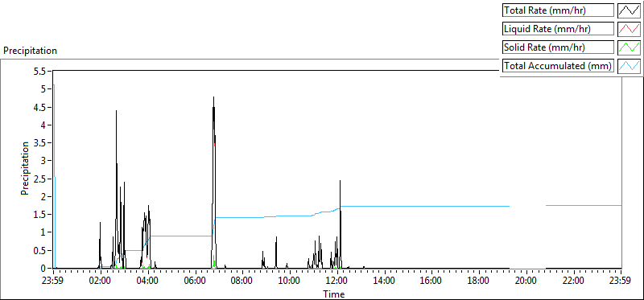The image size is (644, 300).
Task: Click the 'Precipitation' graph title above the chart
Action: (x=30, y=51)
